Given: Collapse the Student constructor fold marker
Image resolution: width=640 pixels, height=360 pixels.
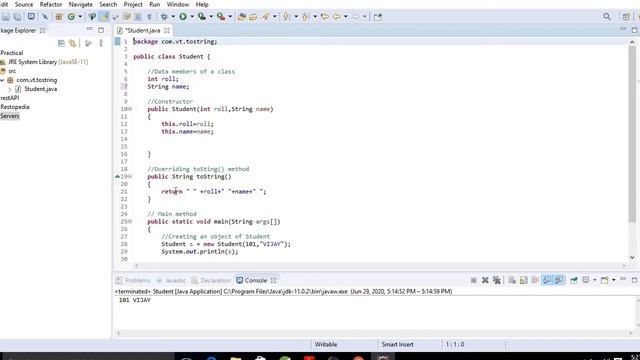Looking at the screenshot, I should tap(130, 109).
